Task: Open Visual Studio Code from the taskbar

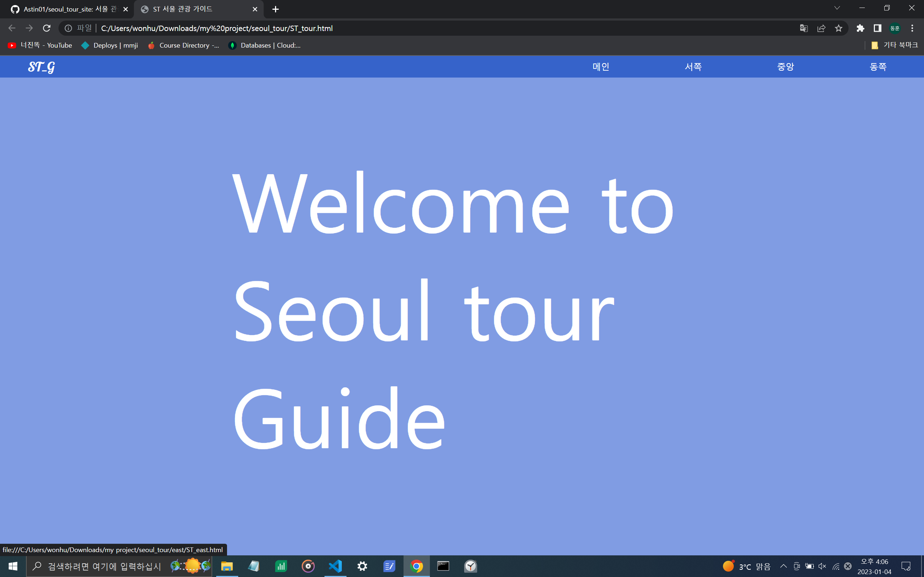Action: (335, 566)
